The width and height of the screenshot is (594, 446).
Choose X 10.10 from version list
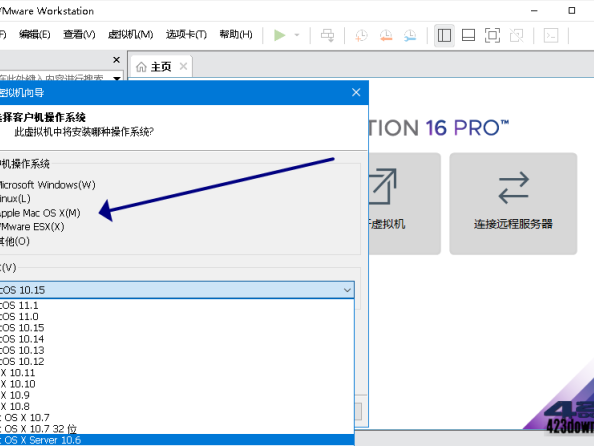tap(177, 384)
